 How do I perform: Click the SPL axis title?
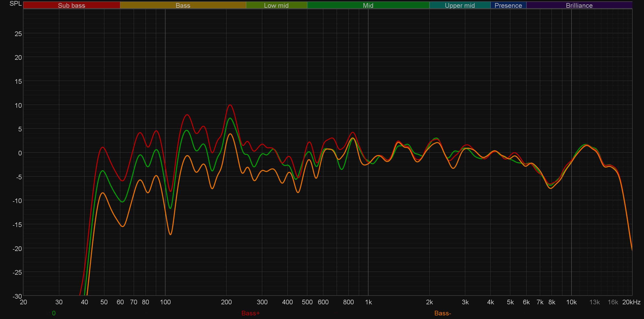(x=15, y=4)
